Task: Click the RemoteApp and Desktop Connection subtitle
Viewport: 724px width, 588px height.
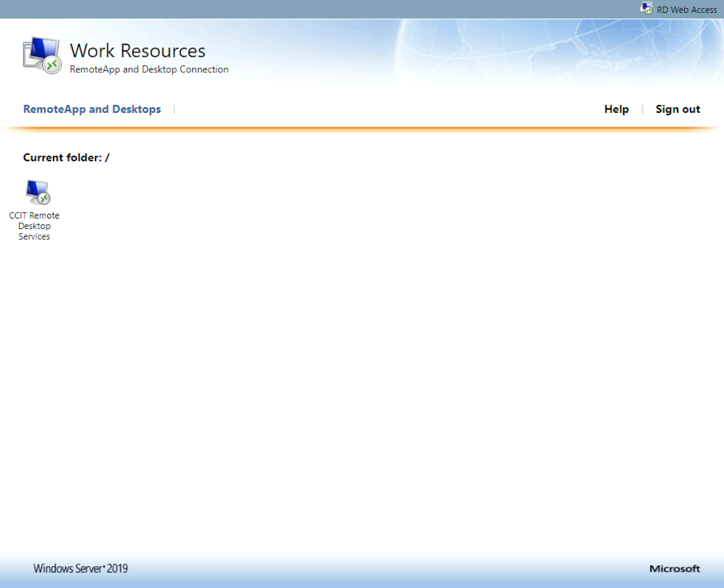Action: [149, 69]
